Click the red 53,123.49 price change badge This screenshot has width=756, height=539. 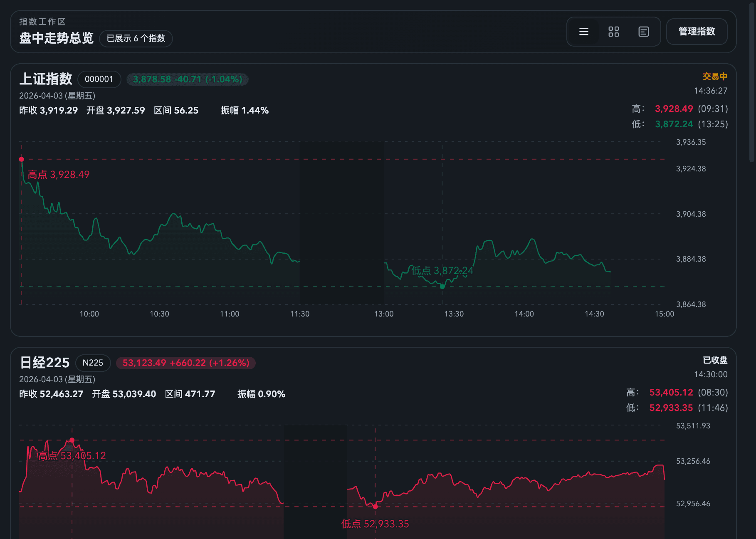tap(186, 363)
